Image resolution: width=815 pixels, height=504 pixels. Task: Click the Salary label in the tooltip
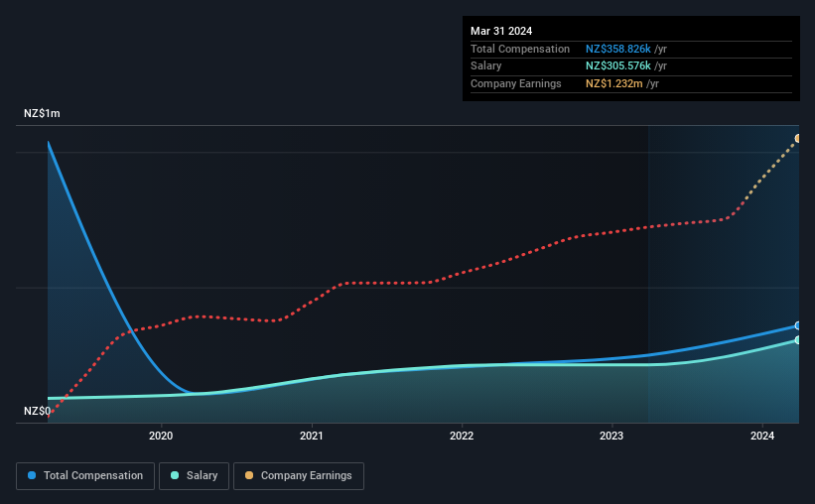pyautogui.click(x=485, y=66)
